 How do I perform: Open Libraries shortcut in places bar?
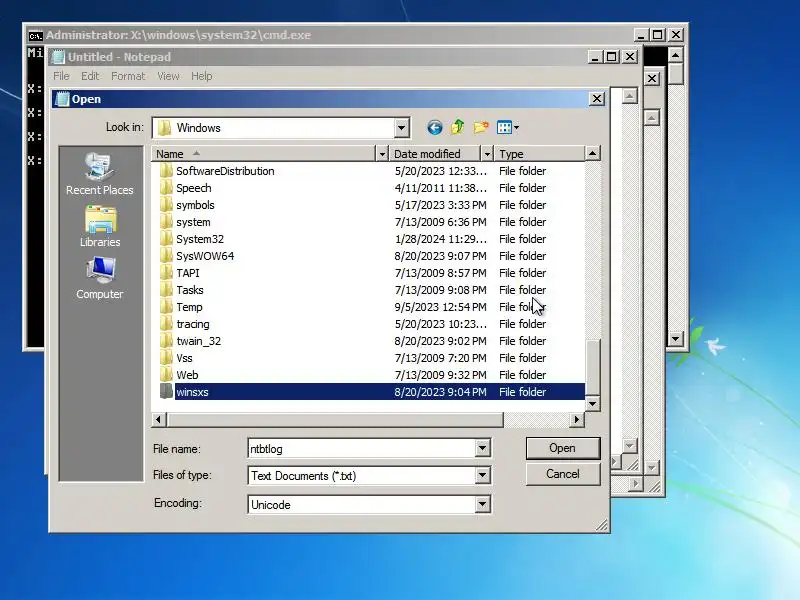pos(100,227)
